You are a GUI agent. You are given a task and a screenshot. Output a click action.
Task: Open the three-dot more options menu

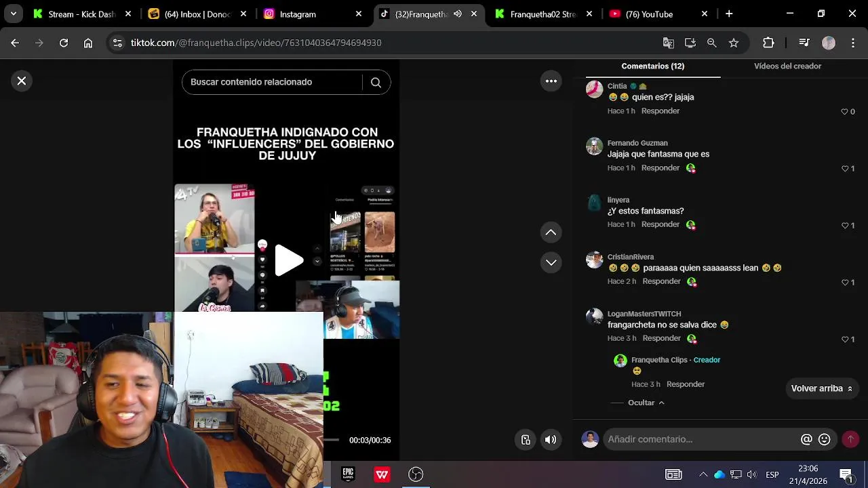pyautogui.click(x=551, y=81)
